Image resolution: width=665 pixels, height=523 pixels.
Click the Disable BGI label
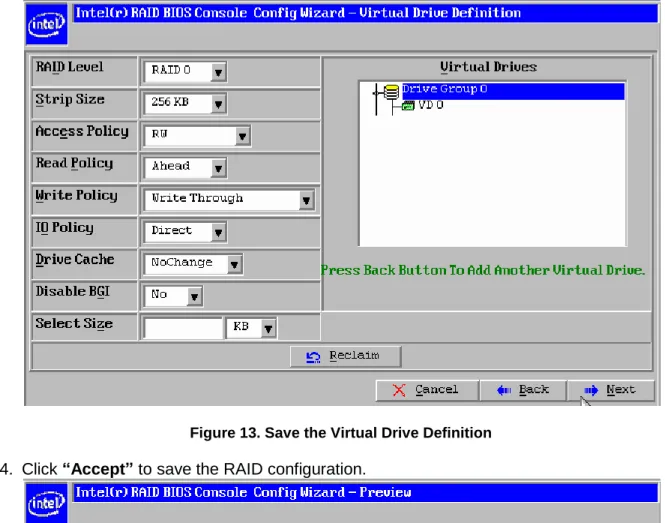[73, 292]
